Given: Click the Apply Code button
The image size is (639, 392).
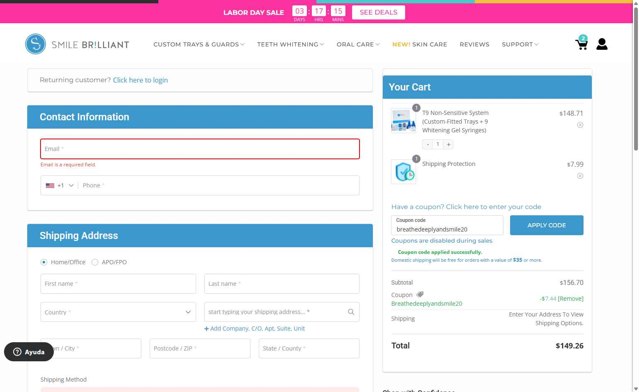Looking at the screenshot, I should (x=546, y=225).
